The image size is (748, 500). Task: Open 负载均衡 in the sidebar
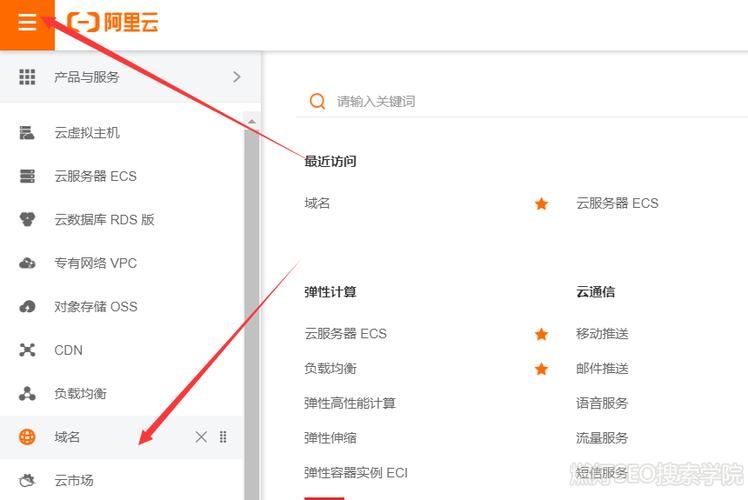click(80, 394)
